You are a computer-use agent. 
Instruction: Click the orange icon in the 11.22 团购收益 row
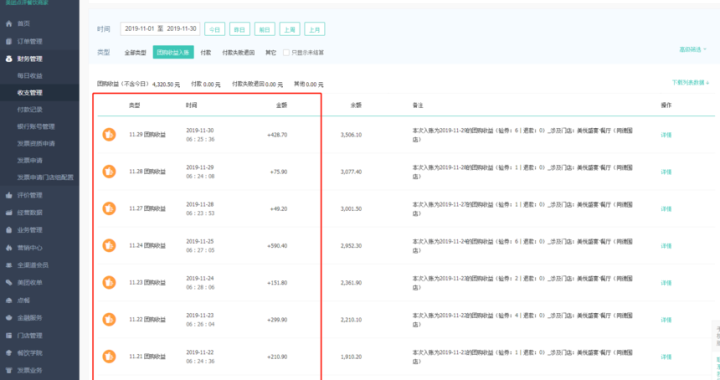click(109, 319)
